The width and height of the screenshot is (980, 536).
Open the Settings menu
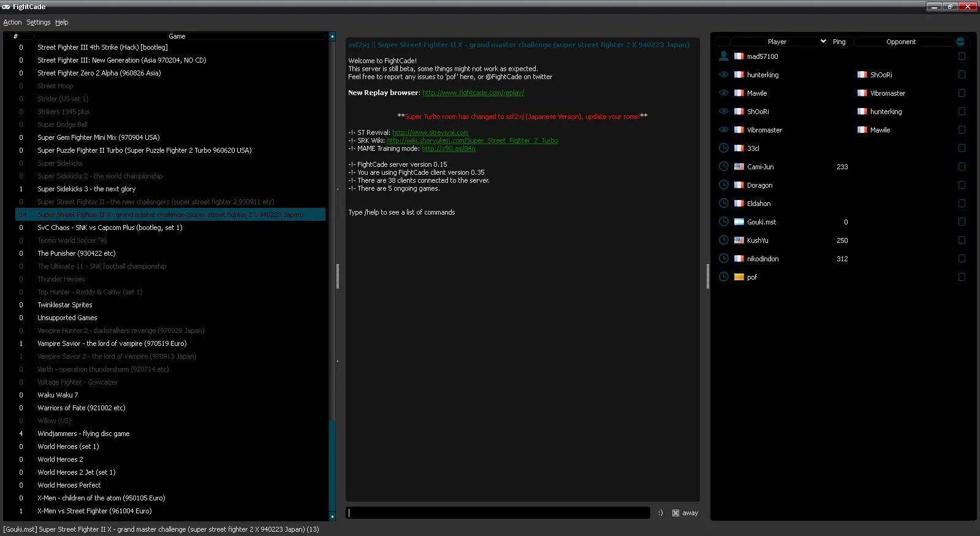39,22
